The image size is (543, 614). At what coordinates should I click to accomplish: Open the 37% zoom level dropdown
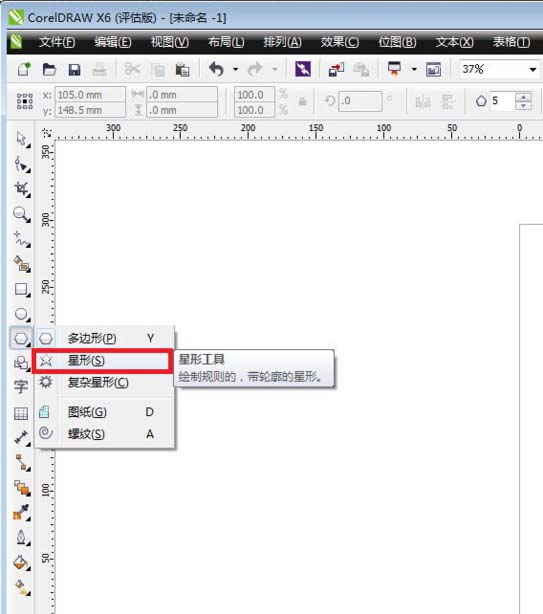pyautogui.click(x=532, y=70)
